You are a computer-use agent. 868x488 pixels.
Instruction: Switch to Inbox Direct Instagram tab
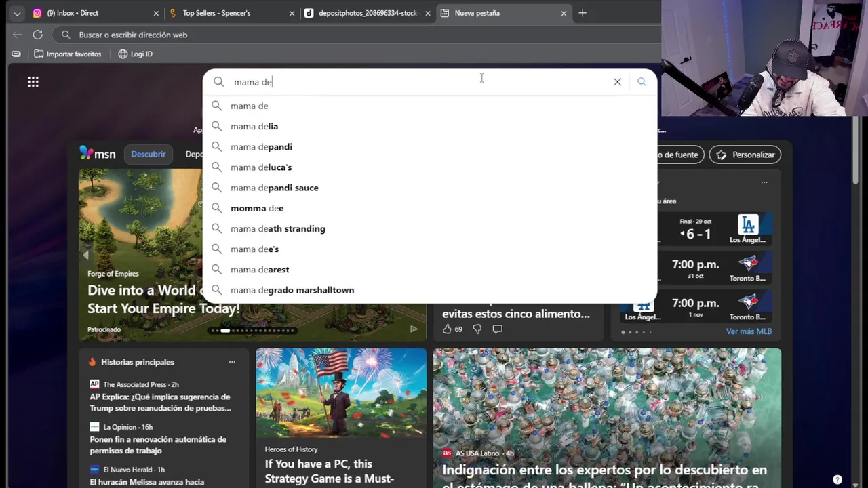pos(95,13)
